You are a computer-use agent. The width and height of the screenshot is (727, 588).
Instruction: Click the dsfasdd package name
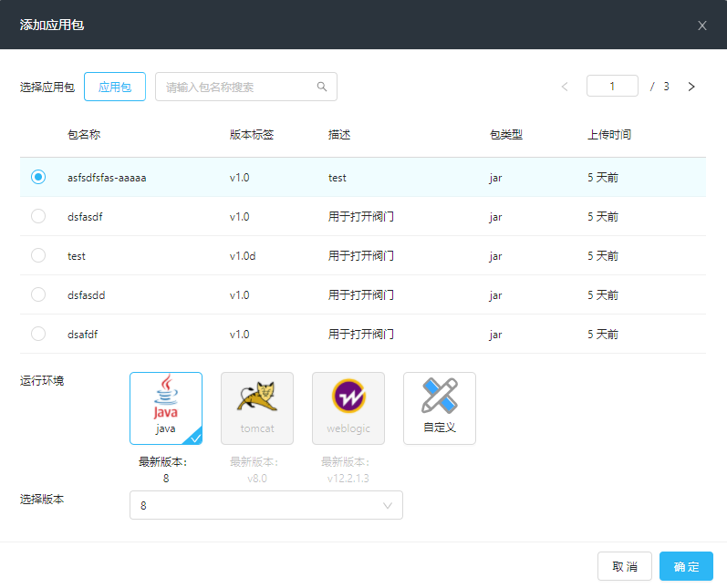(87, 295)
